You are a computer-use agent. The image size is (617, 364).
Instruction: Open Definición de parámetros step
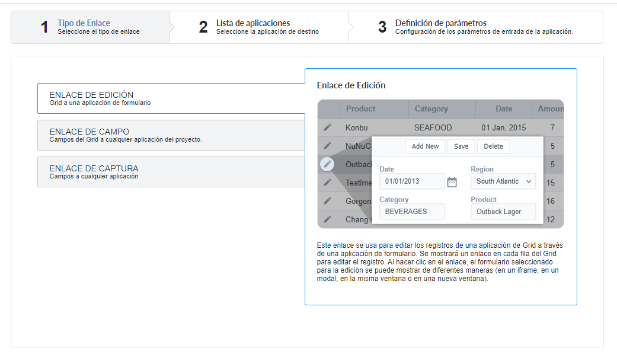(475, 27)
